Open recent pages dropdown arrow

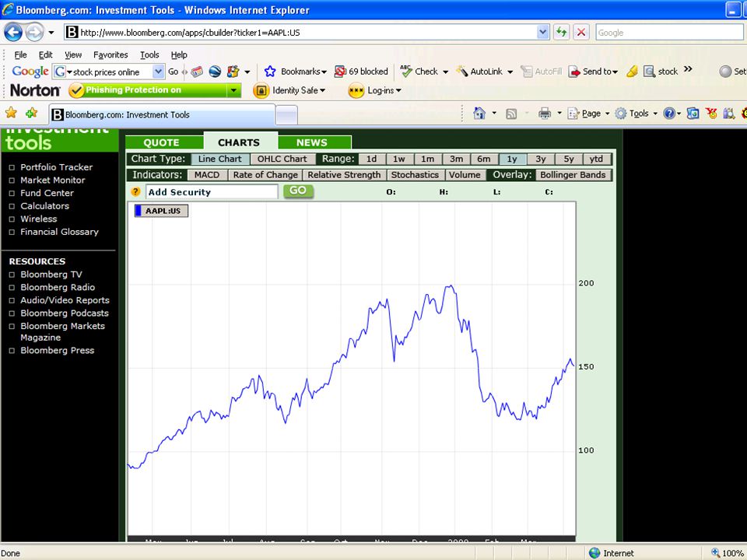coord(51,33)
